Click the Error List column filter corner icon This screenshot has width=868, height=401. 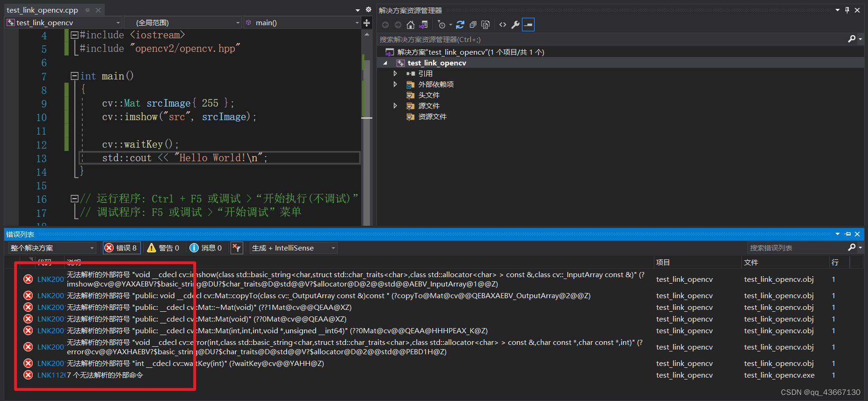pos(31,259)
